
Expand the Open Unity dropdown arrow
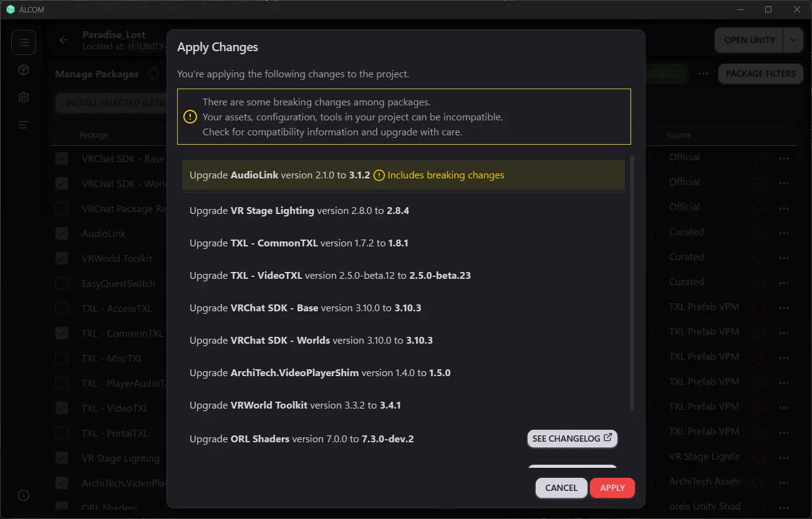(x=793, y=40)
